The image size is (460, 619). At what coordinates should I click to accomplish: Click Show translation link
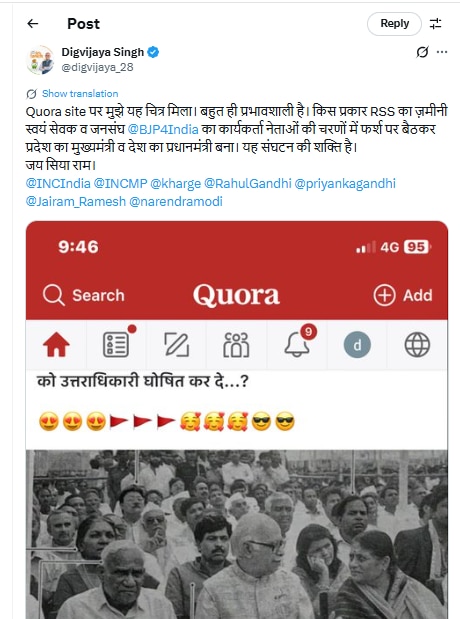click(x=80, y=94)
